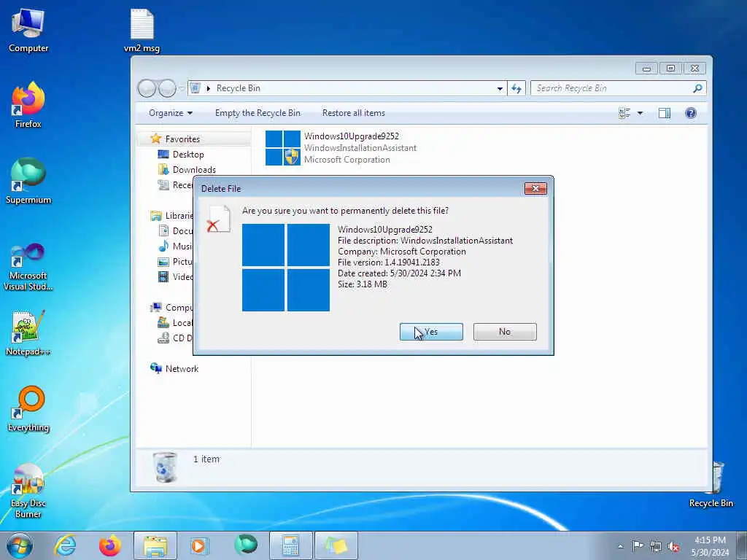Click the yellow folders taskbar button

pyautogui.click(x=336, y=545)
